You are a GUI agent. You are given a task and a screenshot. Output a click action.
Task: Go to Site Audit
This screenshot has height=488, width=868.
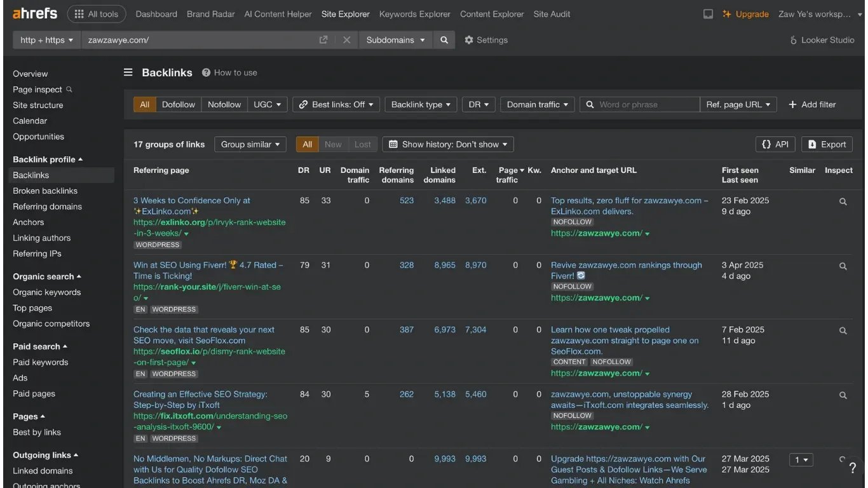[x=552, y=14]
